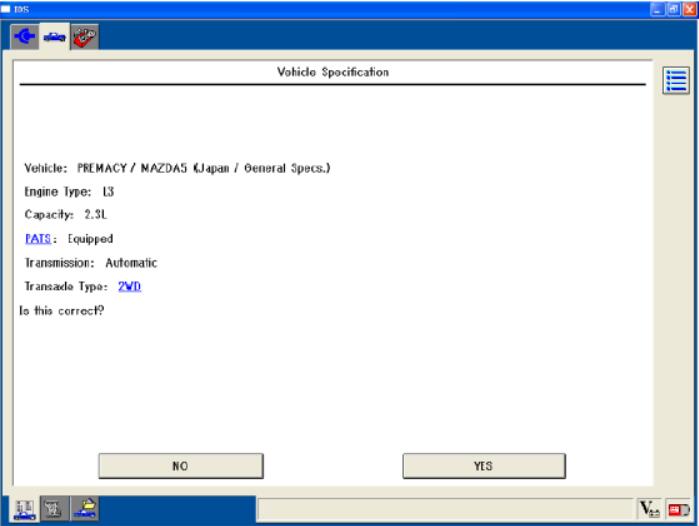The width and height of the screenshot is (699, 526).
Task: Open the list menu icon at right
Action: [x=676, y=81]
